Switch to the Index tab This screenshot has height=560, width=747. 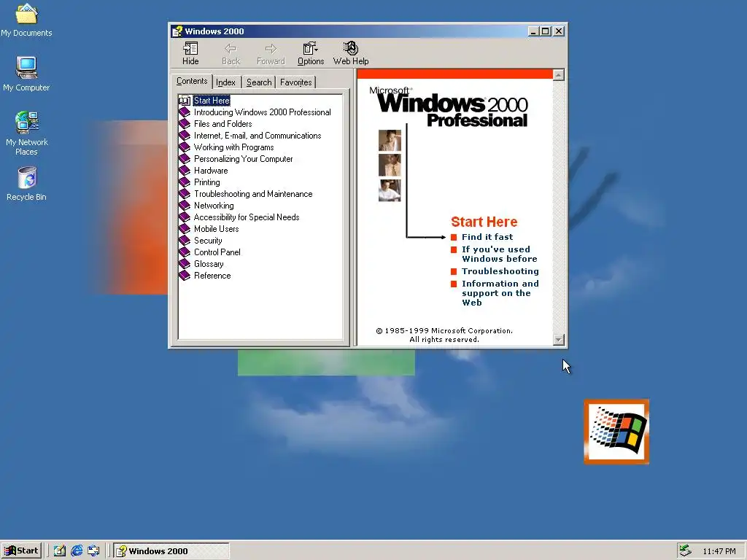(226, 82)
